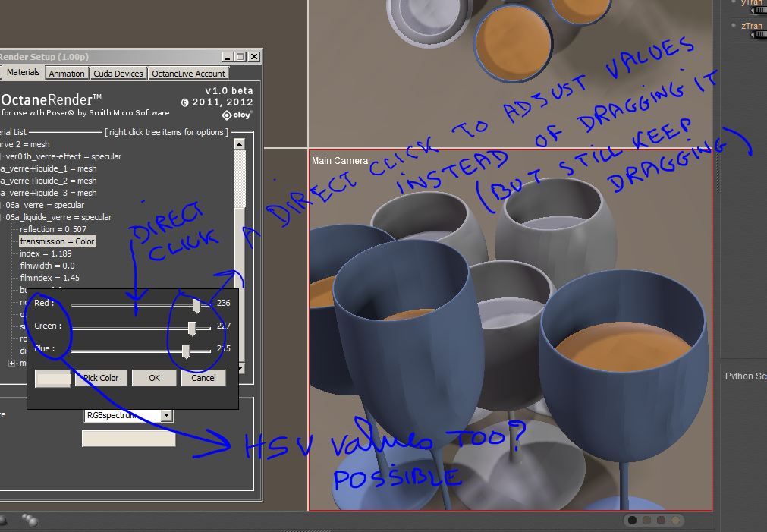Click the three-spheres icon at bottom left

(30, 520)
